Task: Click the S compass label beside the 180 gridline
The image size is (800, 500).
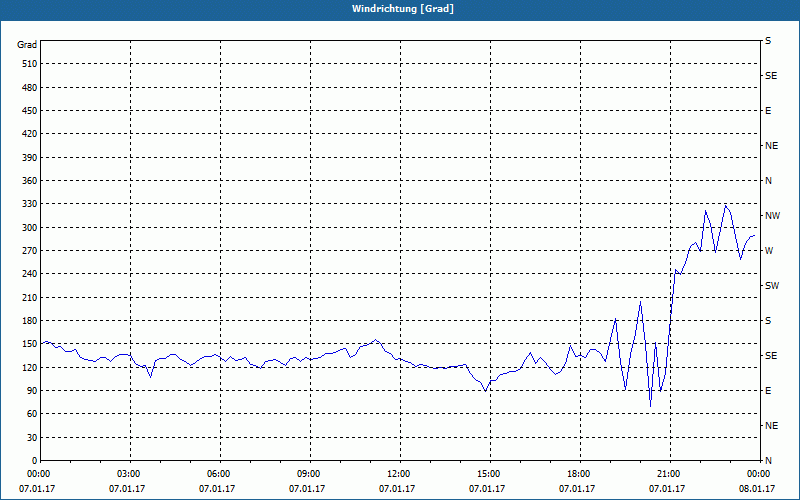Action: (768, 321)
